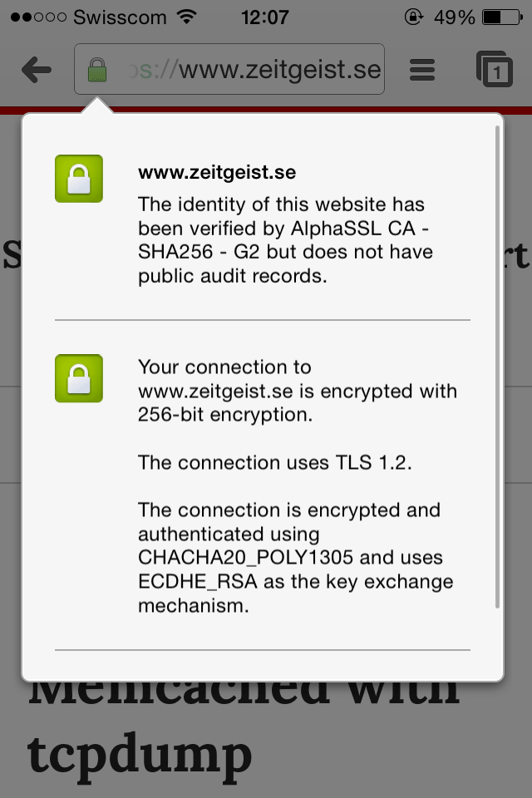
Task: Open the browser menu
Action: [421, 70]
